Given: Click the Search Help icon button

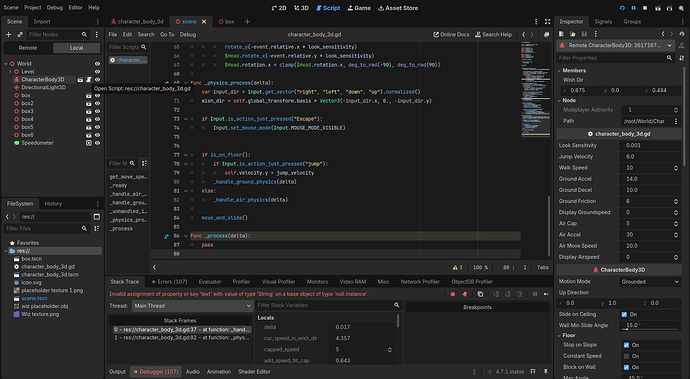Looking at the screenshot, I should pyautogui.click(x=493, y=34).
